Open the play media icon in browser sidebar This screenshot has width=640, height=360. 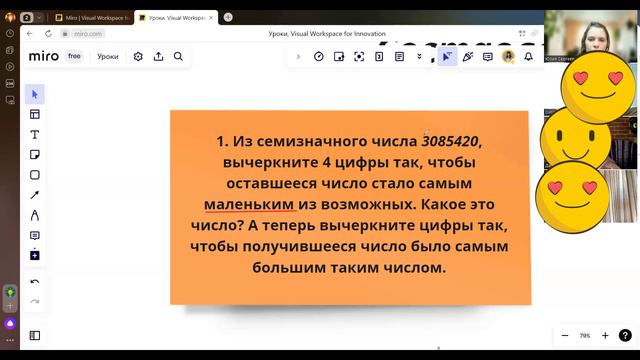pyautogui.click(x=10, y=67)
